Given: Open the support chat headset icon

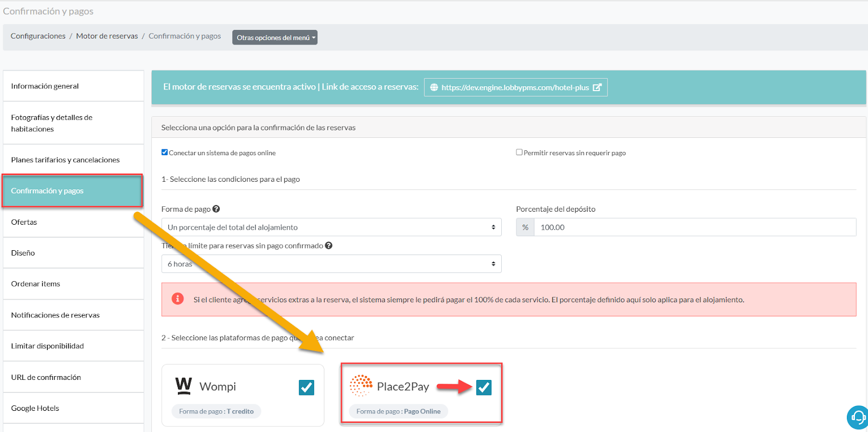Looking at the screenshot, I should [x=858, y=417].
